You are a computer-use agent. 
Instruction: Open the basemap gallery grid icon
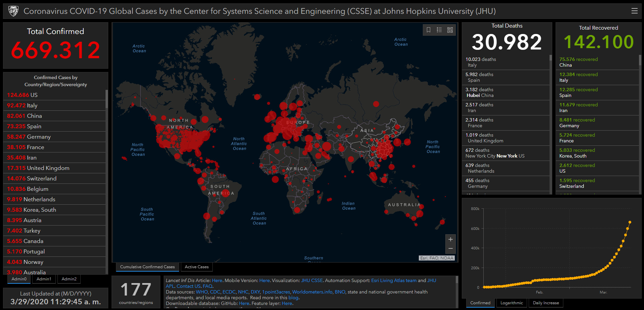(450, 30)
